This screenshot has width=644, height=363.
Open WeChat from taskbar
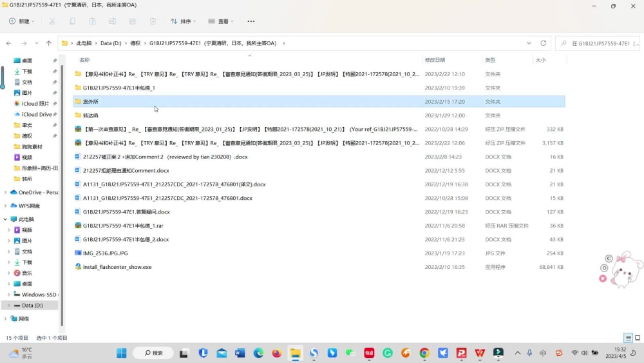350,353
